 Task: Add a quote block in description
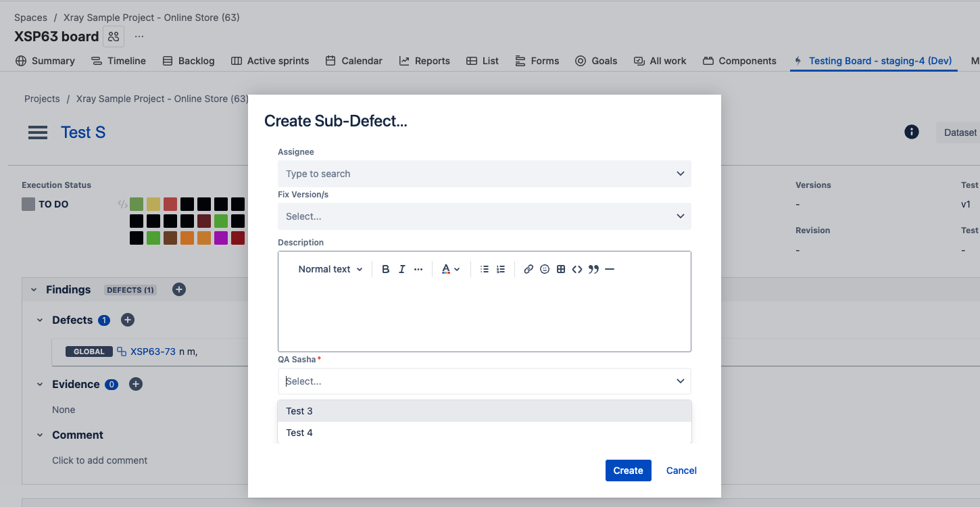pyautogui.click(x=593, y=269)
